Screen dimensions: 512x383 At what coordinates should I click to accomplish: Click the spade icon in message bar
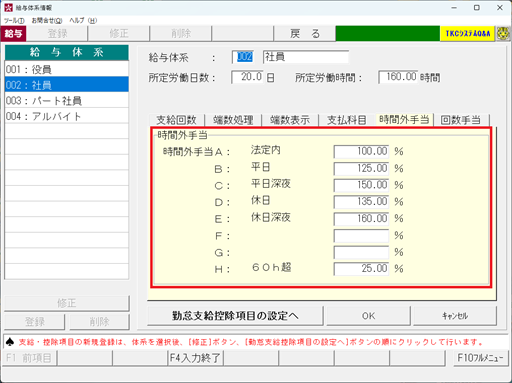[10, 342]
